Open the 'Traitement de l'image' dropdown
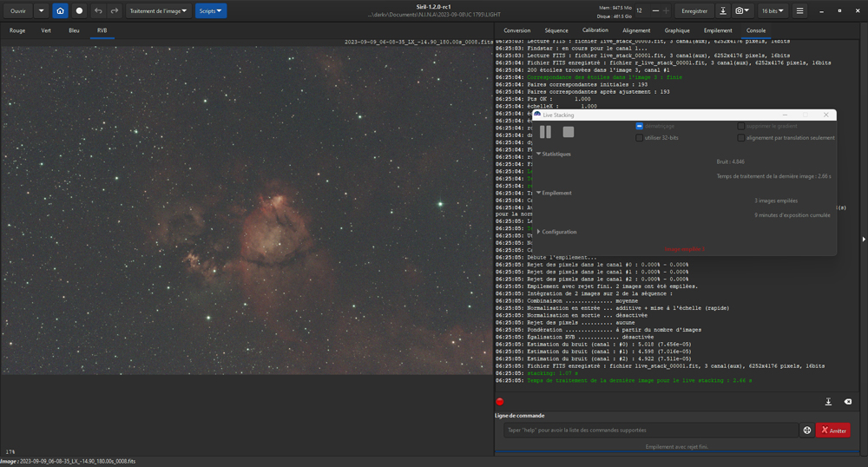The image size is (868, 467). point(158,11)
